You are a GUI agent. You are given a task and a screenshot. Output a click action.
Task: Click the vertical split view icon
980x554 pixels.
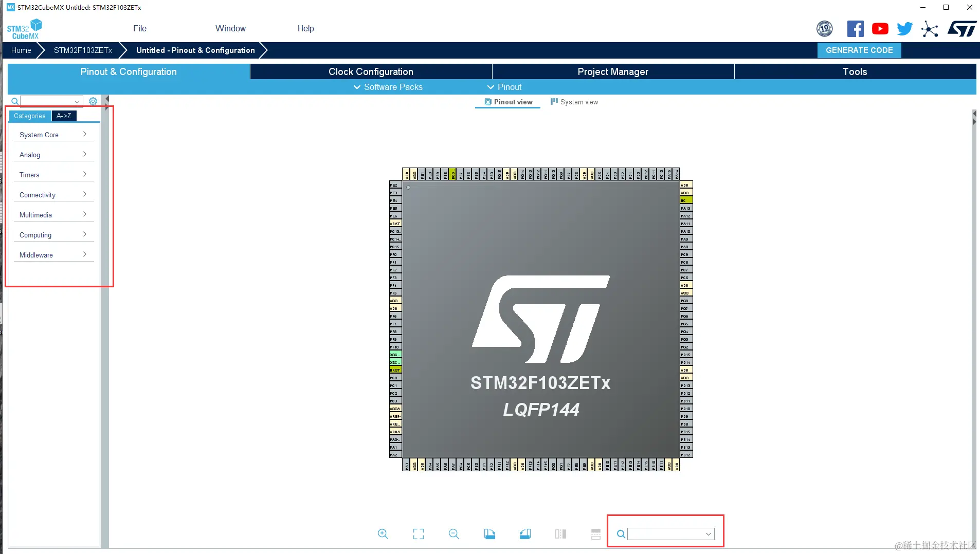[x=596, y=534]
